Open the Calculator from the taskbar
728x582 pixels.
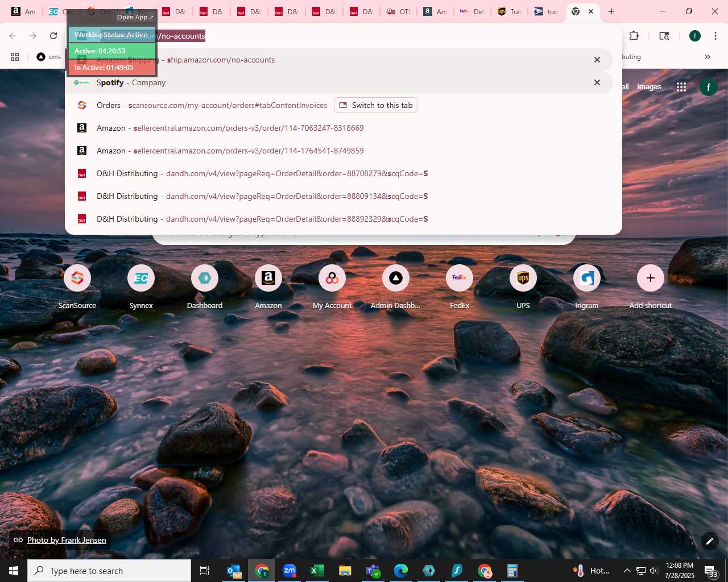click(x=512, y=571)
